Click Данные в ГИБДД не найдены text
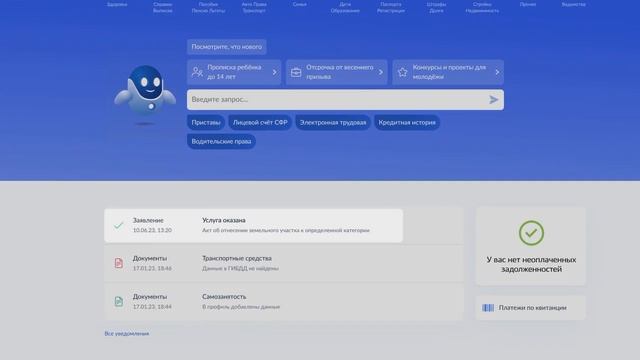 240,269
